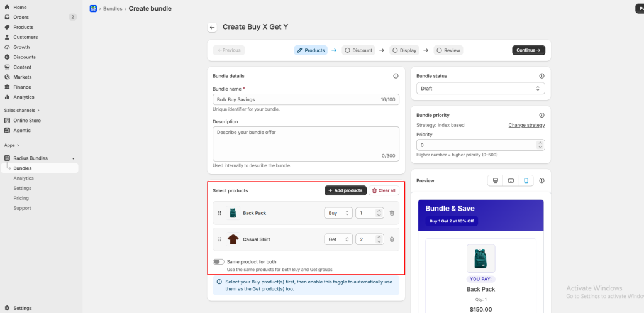The height and width of the screenshot is (313, 644).
Task: Open Pricing under Radius Bundles
Action: point(21,198)
